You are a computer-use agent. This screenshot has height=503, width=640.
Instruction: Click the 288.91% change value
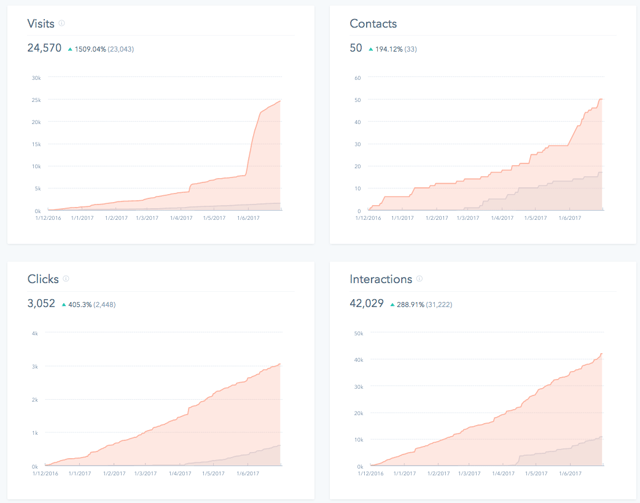(x=410, y=305)
